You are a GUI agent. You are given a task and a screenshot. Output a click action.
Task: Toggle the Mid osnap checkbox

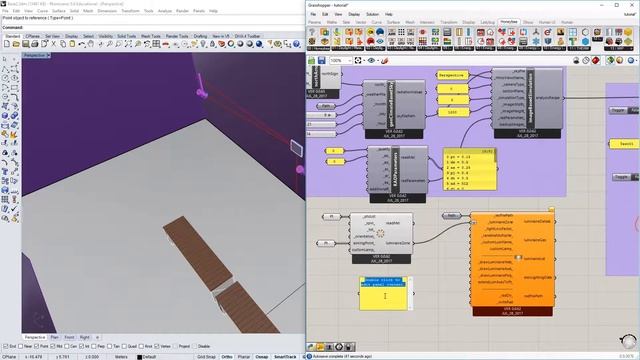pos(53,346)
